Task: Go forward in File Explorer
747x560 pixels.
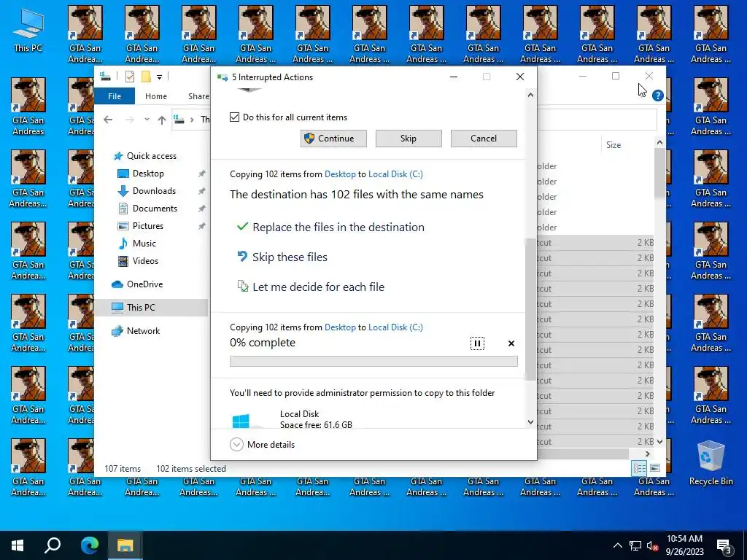Action: click(129, 120)
